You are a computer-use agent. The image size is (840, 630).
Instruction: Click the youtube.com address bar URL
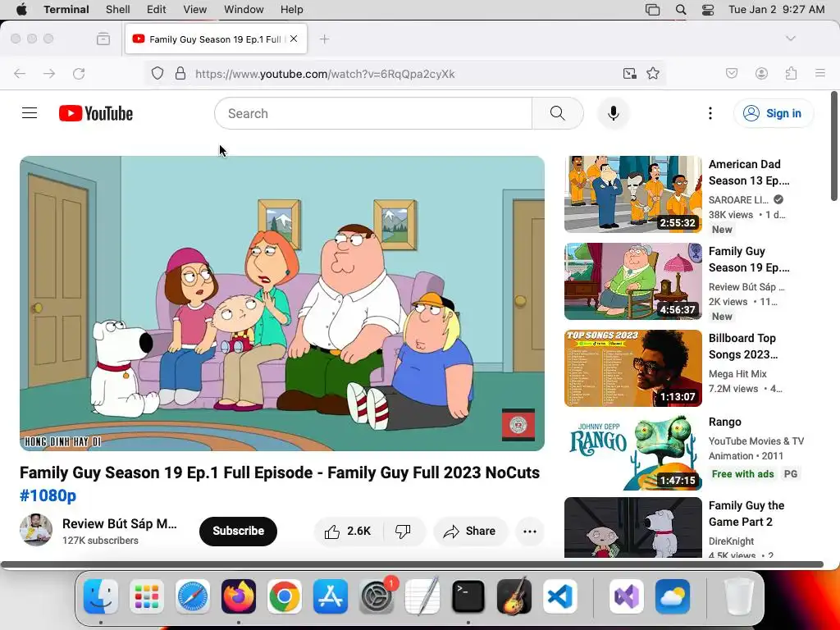point(325,74)
